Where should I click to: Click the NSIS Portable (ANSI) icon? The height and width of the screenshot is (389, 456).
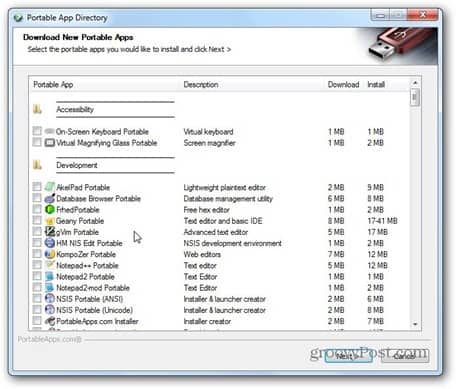click(x=49, y=299)
